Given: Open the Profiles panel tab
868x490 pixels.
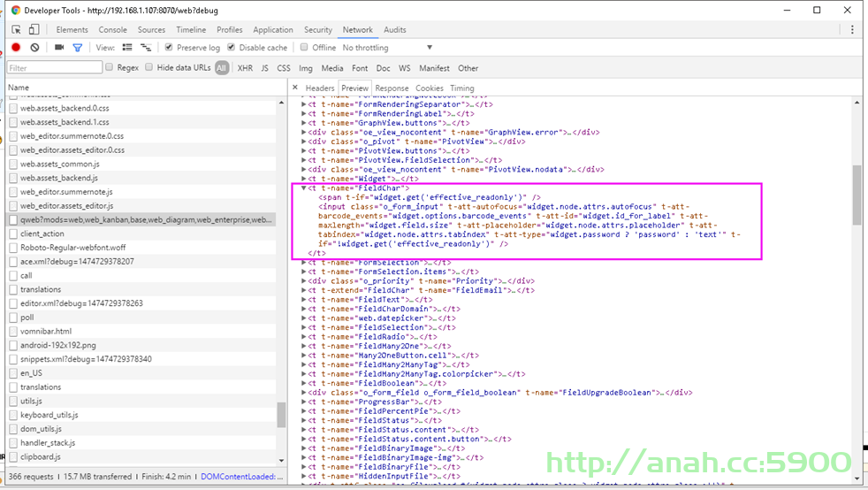Looking at the screenshot, I should [229, 30].
